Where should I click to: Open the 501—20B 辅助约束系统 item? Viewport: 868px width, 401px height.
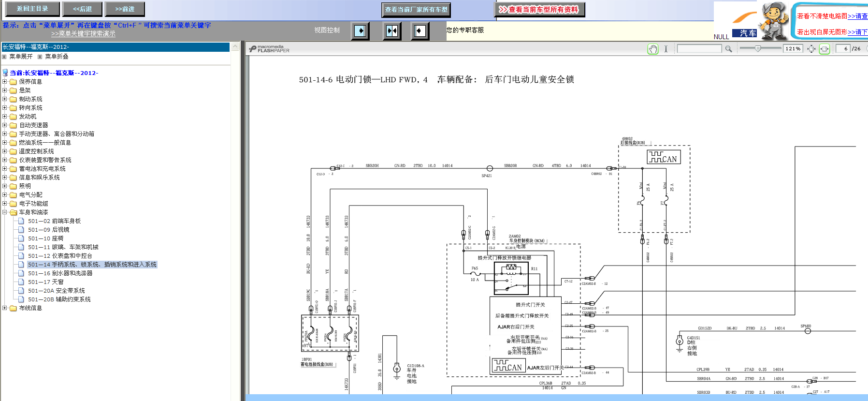(x=59, y=299)
